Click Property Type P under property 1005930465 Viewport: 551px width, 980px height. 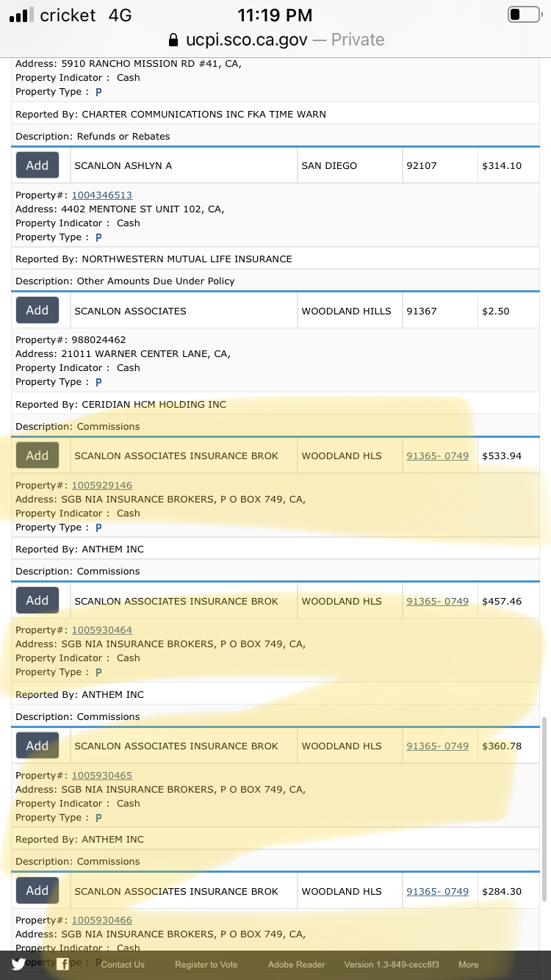[x=98, y=818]
